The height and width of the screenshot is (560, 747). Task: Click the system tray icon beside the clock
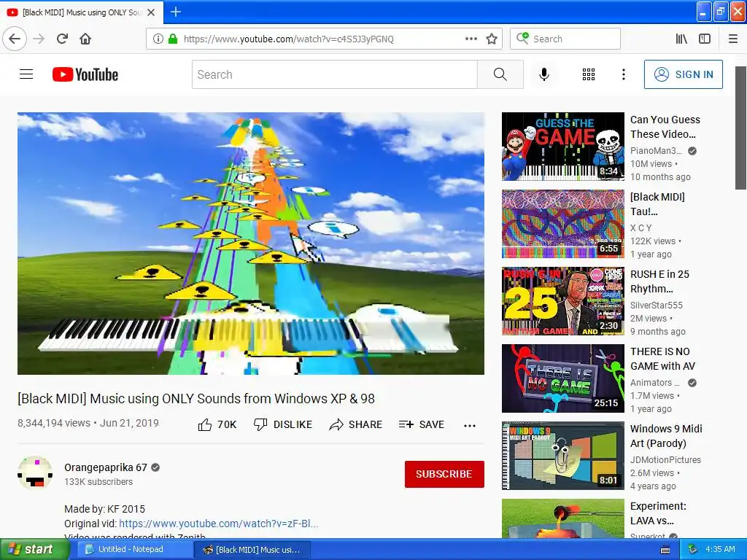click(x=693, y=549)
